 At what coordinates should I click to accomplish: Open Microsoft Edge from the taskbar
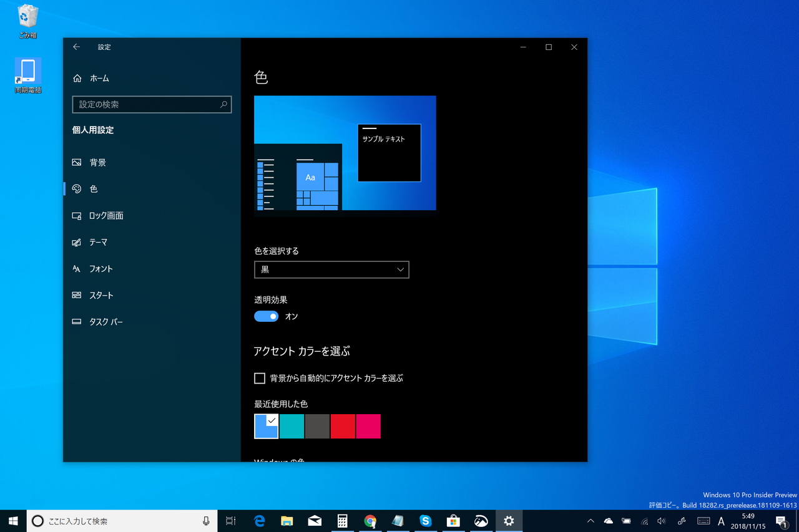point(259,521)
